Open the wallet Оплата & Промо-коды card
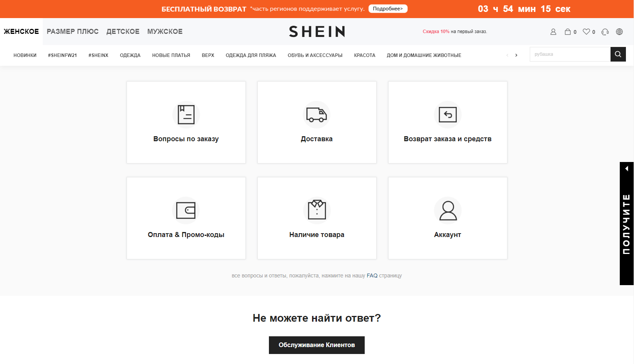This screenshot has height=364, width=634. [x=186, y=218]
